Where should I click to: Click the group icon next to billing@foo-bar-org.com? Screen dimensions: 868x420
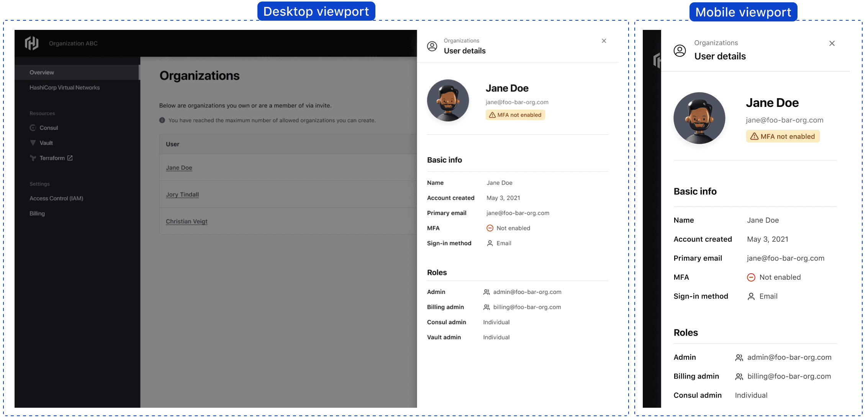coord(486,307)
